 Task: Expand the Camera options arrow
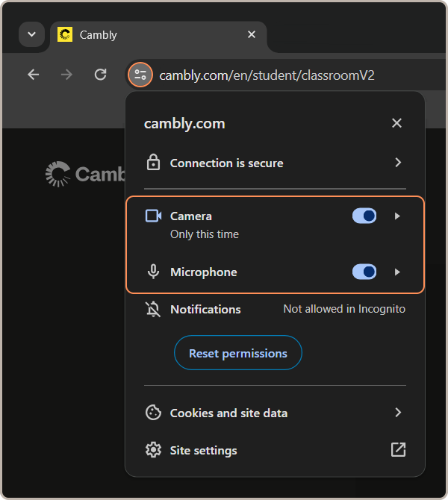coord(397,216)
